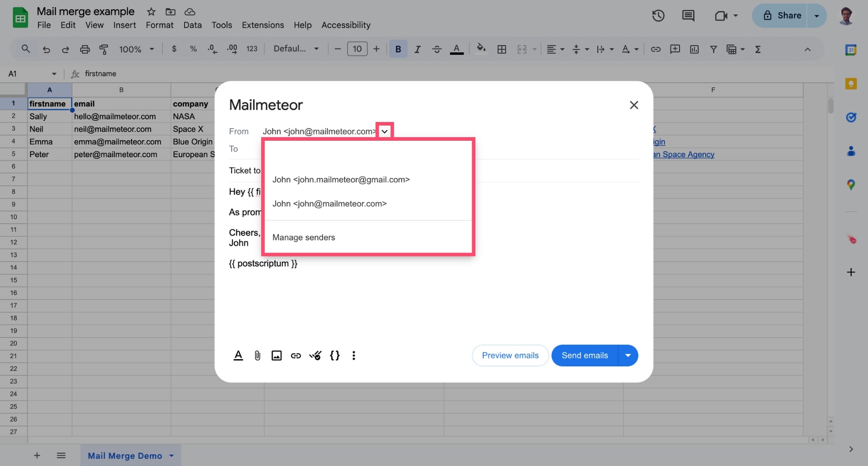Click the search menus magnifier icon
The height and width of the screenshot is (466, 868).
[25, 49]
